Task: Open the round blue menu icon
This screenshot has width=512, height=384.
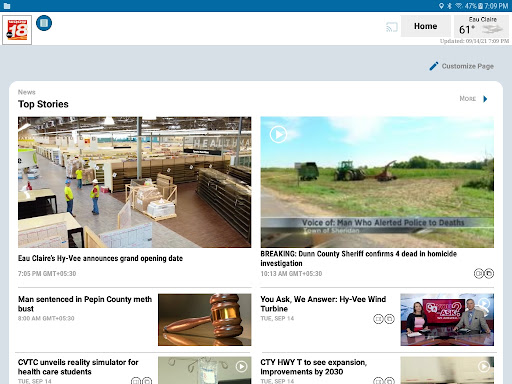Action: click(44, 23)
